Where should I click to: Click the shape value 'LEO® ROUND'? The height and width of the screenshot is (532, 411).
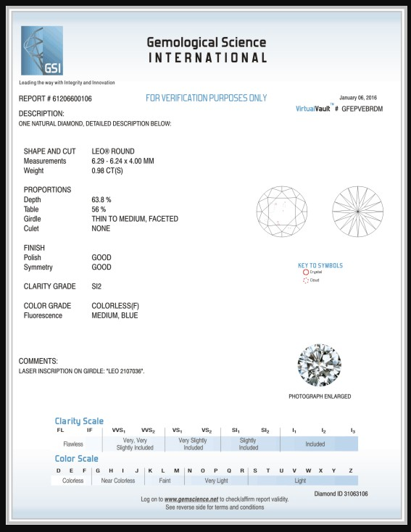(x=113, y=151)
